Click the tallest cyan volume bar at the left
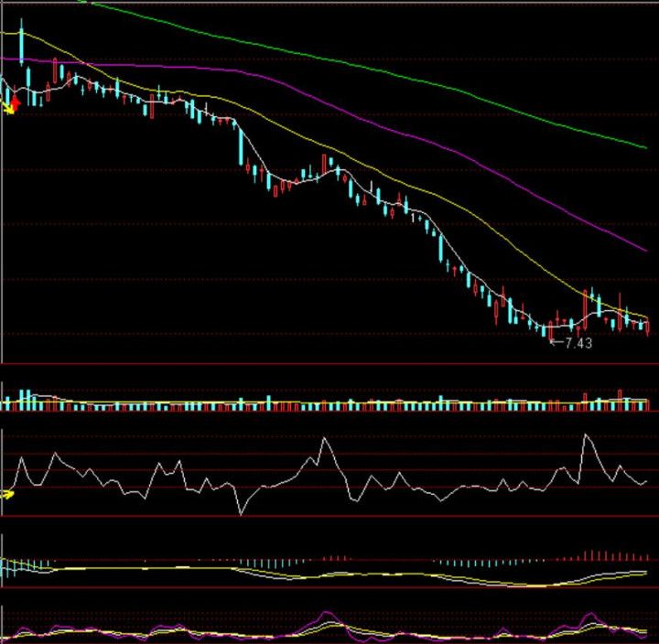The height and width of the screenshot is (644, 659). 27,399
